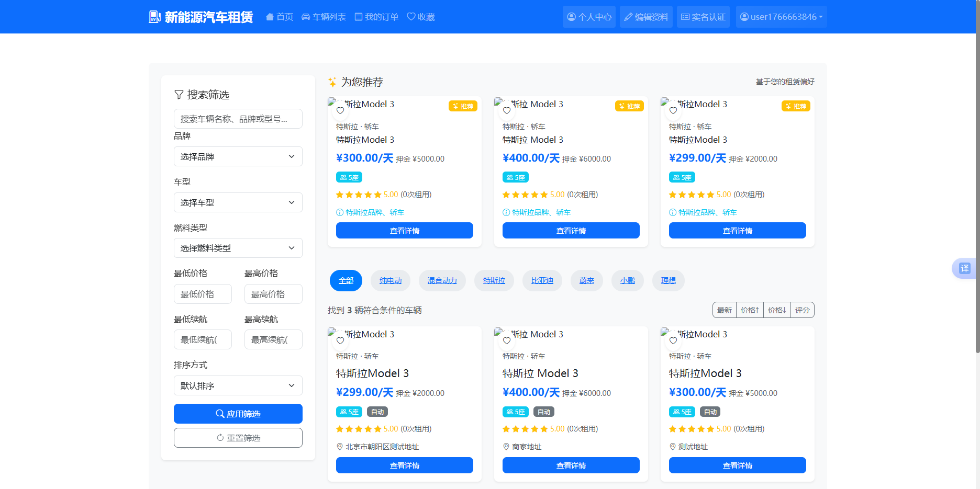Sort results by 价格↓ descending
Viewport: 980px width, 489px height.
(x=777, y=310)
